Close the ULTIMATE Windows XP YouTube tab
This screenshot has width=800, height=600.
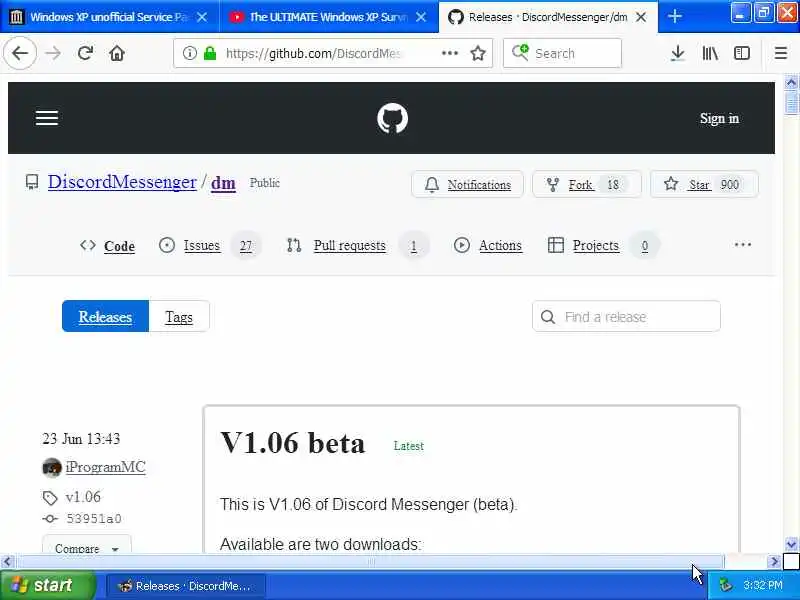(421, 17)
